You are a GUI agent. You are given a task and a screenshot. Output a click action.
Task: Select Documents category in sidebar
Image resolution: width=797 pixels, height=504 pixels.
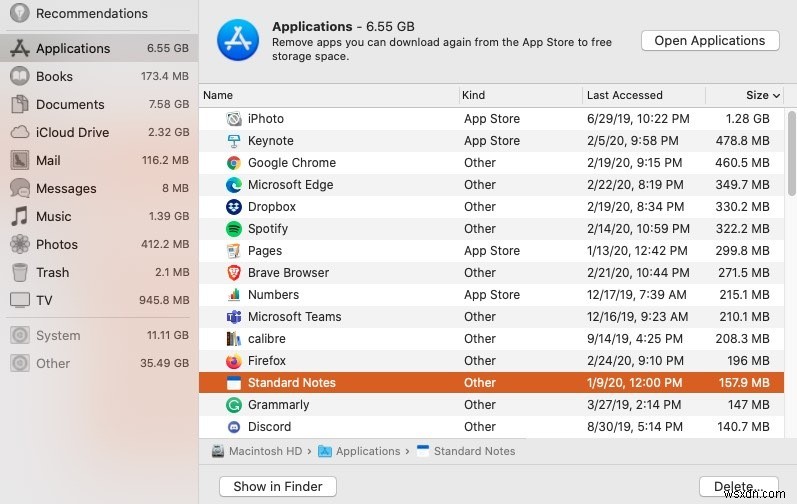tap(99, 104)
